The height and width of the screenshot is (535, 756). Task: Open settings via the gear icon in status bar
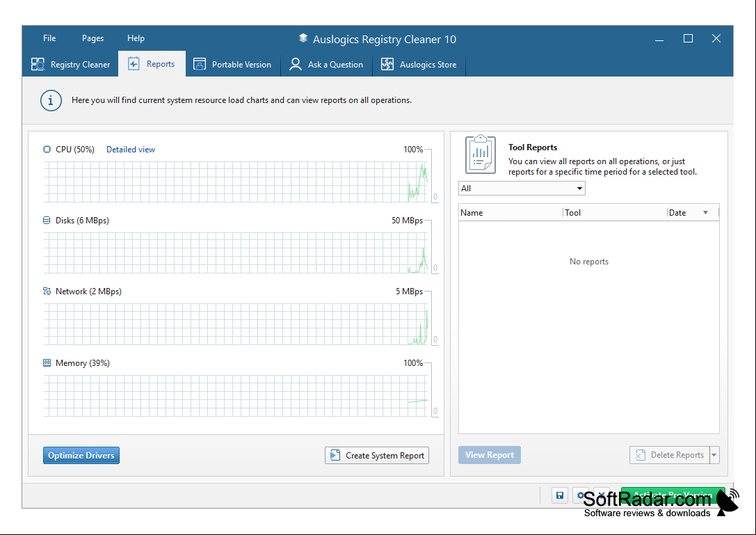[x=581, y=495]
